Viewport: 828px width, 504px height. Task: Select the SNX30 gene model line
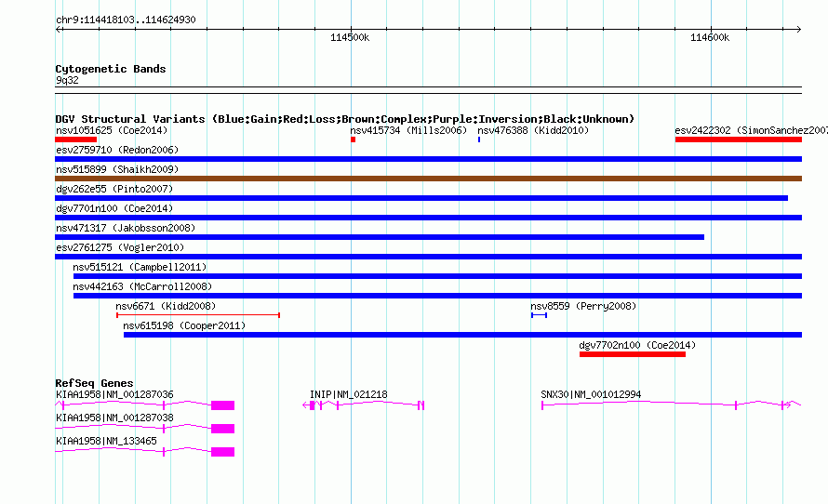click(x=671, y=405)
